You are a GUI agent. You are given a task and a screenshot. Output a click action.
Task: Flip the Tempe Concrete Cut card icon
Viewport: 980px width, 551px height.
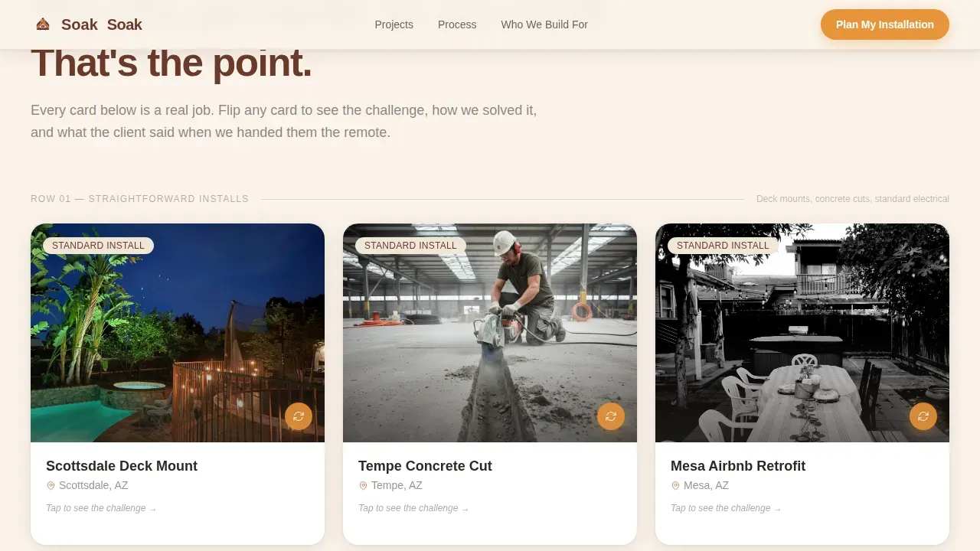[611, 416]
